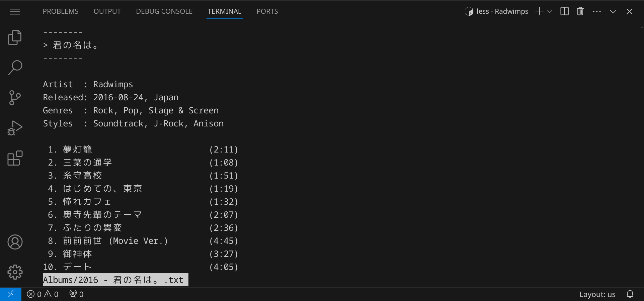Screen dimensions: 644x301
Task: Collapse panel with the chevron down
Action: tap(613, 11)
